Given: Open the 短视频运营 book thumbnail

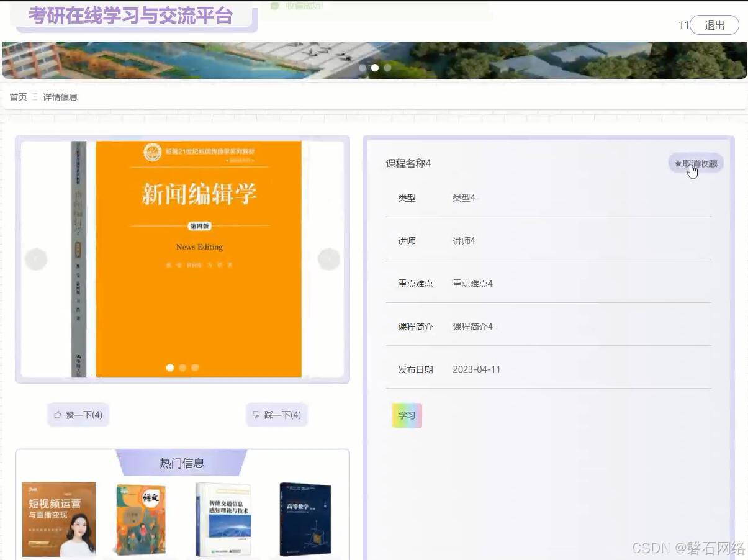Looking at the screenshot, I should [58, 518].
